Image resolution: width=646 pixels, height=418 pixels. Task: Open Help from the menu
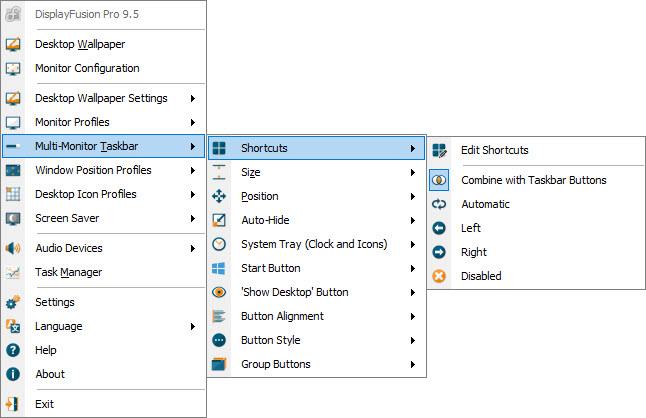pos(103,350)
